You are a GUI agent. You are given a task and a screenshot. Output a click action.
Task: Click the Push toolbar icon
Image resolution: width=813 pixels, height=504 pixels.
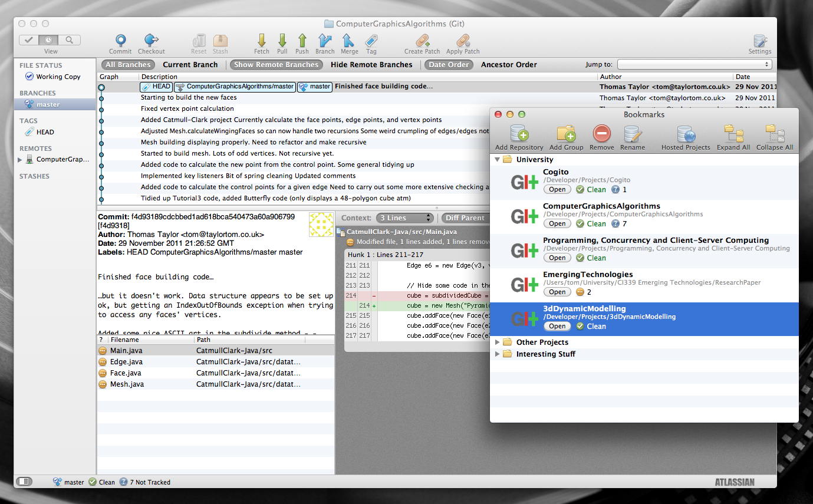tap(302, 40)
